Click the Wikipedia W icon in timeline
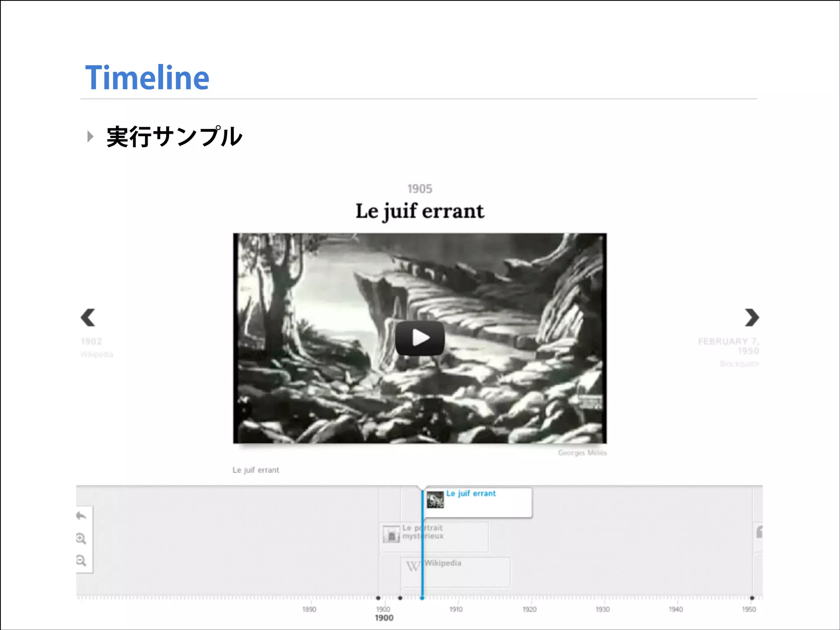 413,566
